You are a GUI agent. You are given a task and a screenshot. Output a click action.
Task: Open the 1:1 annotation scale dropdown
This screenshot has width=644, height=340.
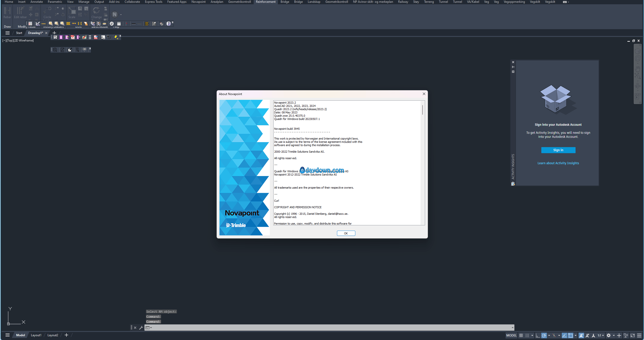[x=601, y=335]
